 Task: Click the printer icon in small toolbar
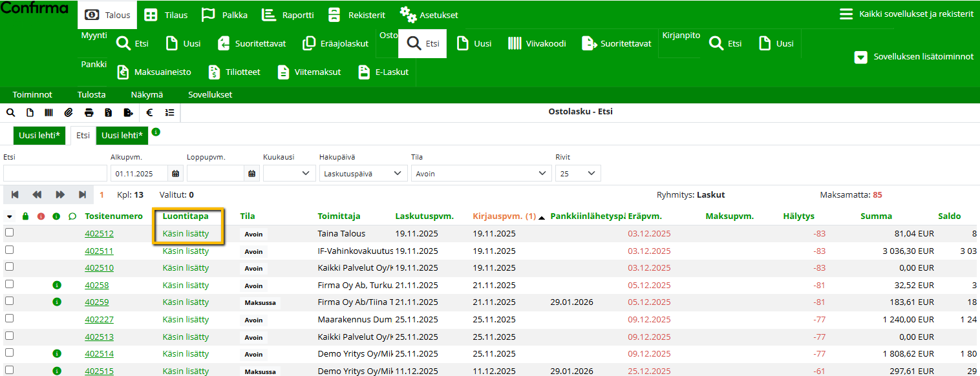89,112
